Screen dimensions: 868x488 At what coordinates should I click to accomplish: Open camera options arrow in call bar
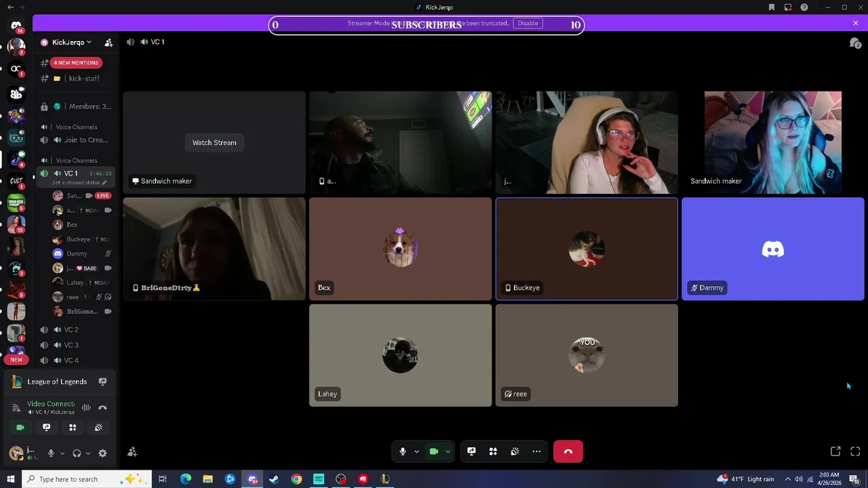pos(448,451)
